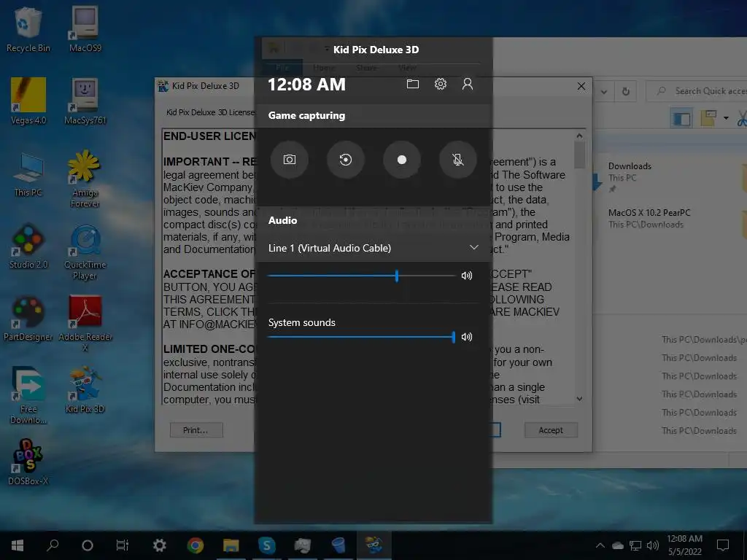Open This PC desktop icon

pyautogui.click(x=28, y=174)
